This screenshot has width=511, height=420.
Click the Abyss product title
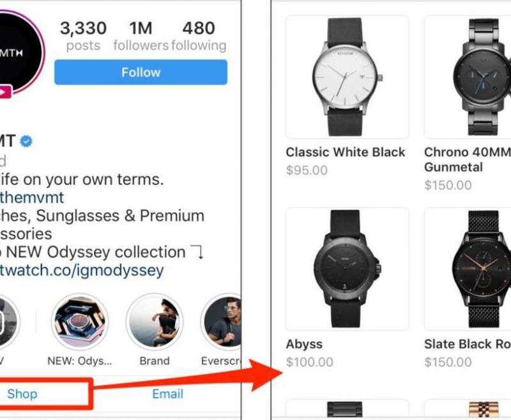(x=304, y=345)
